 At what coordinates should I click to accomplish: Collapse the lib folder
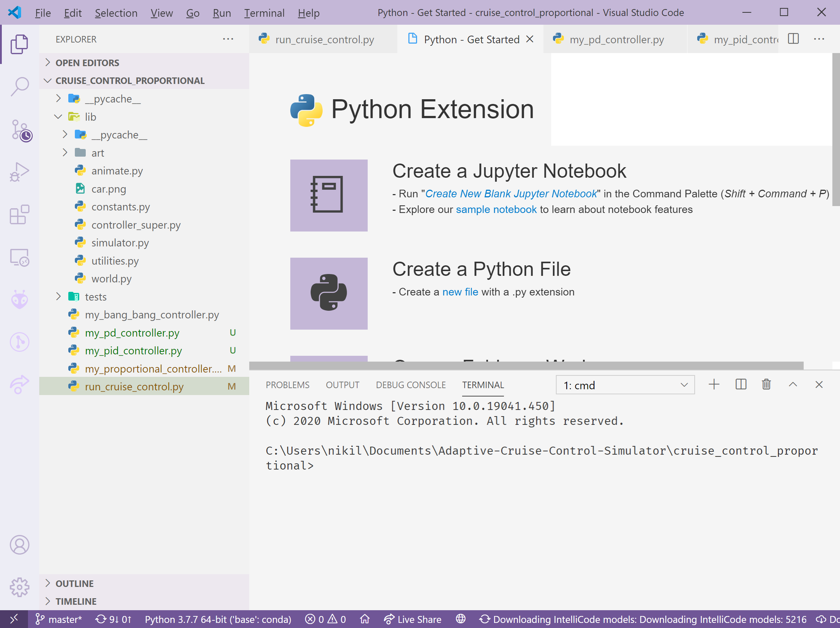tap(144, 117)
